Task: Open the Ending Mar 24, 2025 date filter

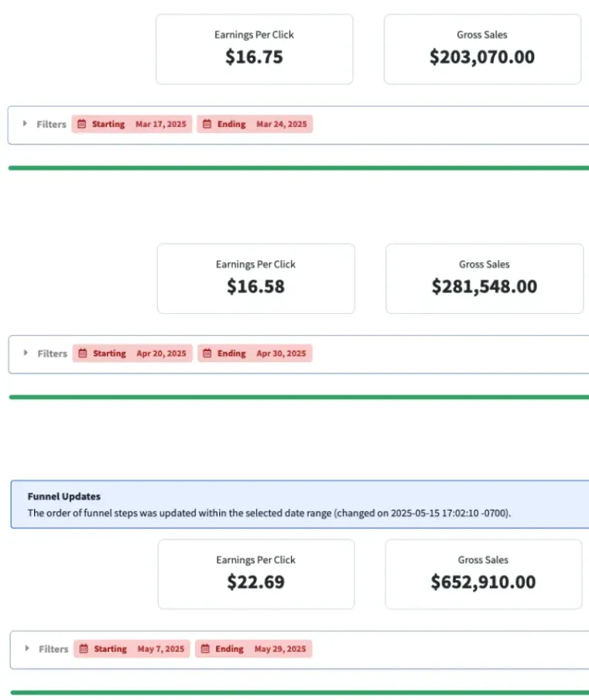Action: click(255, 124)
